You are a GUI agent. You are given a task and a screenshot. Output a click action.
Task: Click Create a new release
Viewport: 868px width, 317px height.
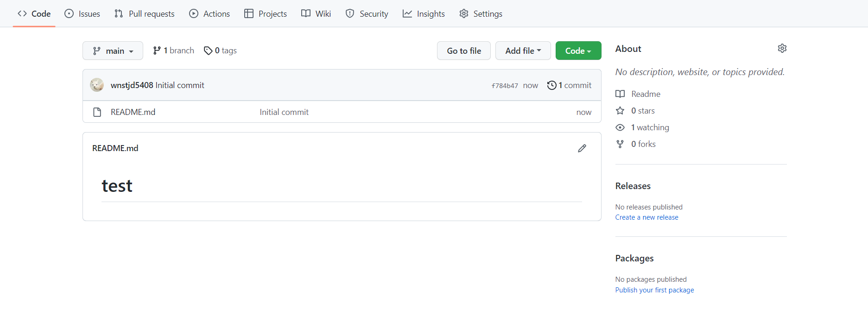[647, 217]
